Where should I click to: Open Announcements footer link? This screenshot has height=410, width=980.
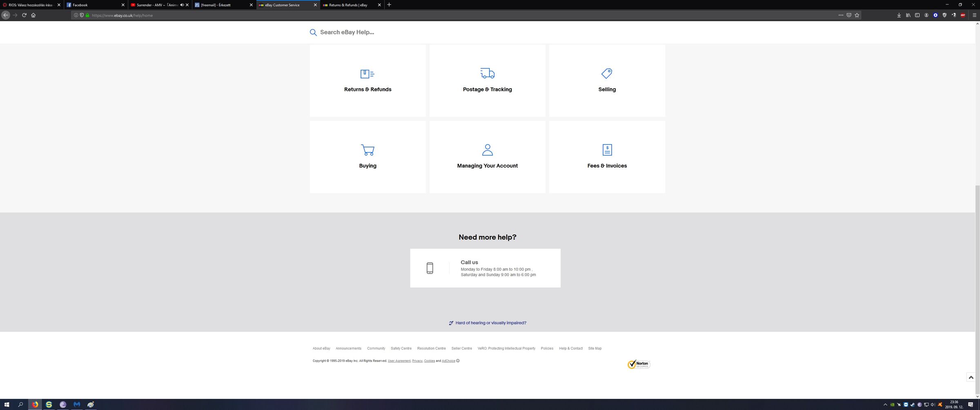(348, 348)
